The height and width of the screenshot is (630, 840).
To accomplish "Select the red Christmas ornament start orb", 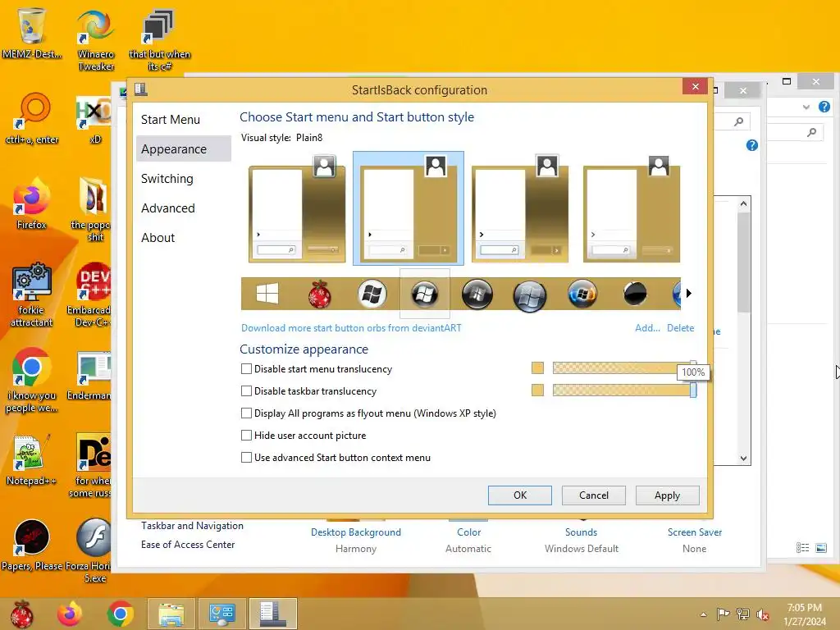I will click(x=320, y=294).
